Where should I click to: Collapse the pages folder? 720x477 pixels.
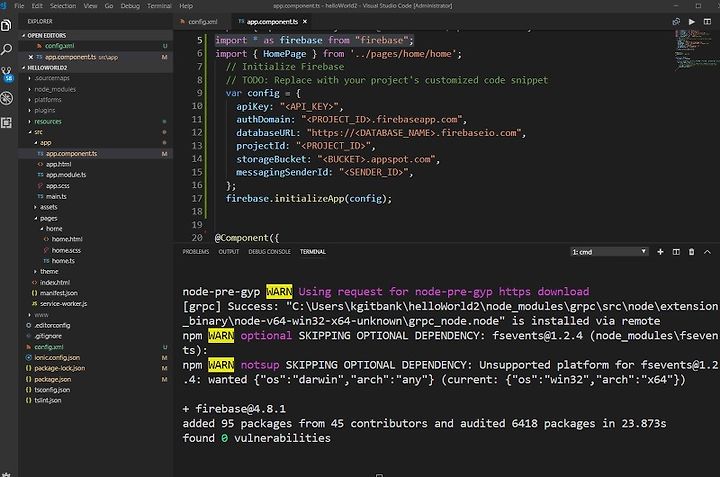point(96,218)
